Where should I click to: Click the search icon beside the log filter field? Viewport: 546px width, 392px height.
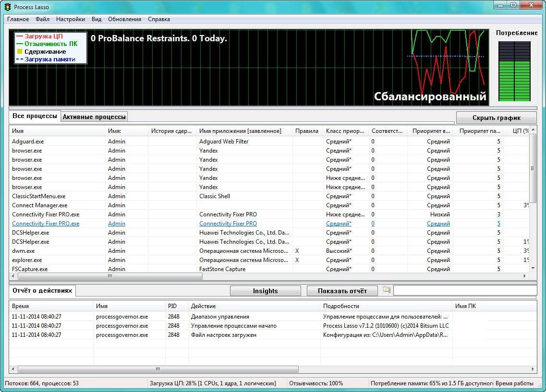387,289
